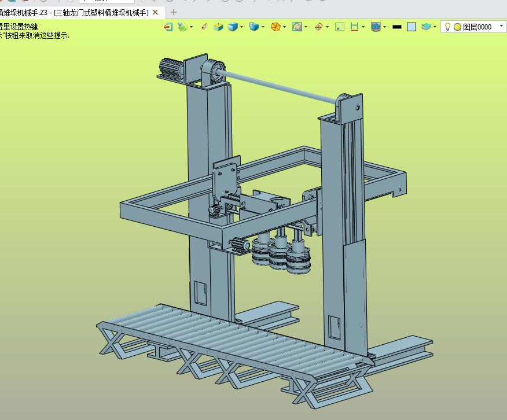507x420 pixels.
Task: Click the datum plane display icon
Action: (x=183, y=27)
